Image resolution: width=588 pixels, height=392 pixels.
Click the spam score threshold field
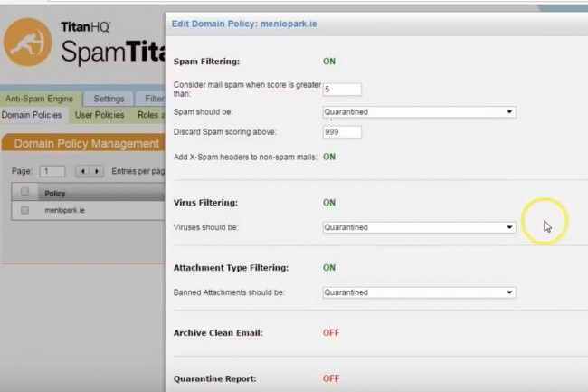click(x=342, y=90)
